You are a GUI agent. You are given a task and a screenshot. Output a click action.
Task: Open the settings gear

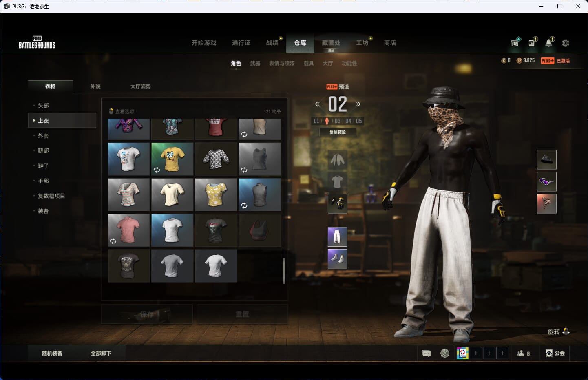[566, 43]
